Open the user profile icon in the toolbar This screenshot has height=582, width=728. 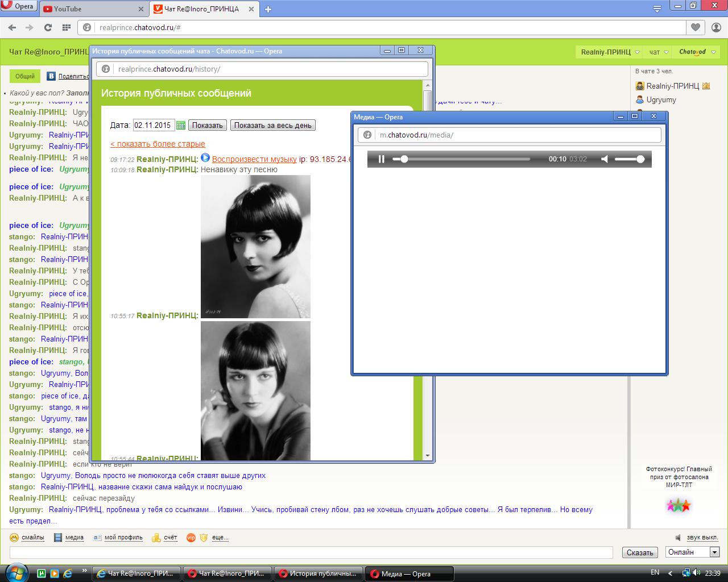[x=717, y=27]
